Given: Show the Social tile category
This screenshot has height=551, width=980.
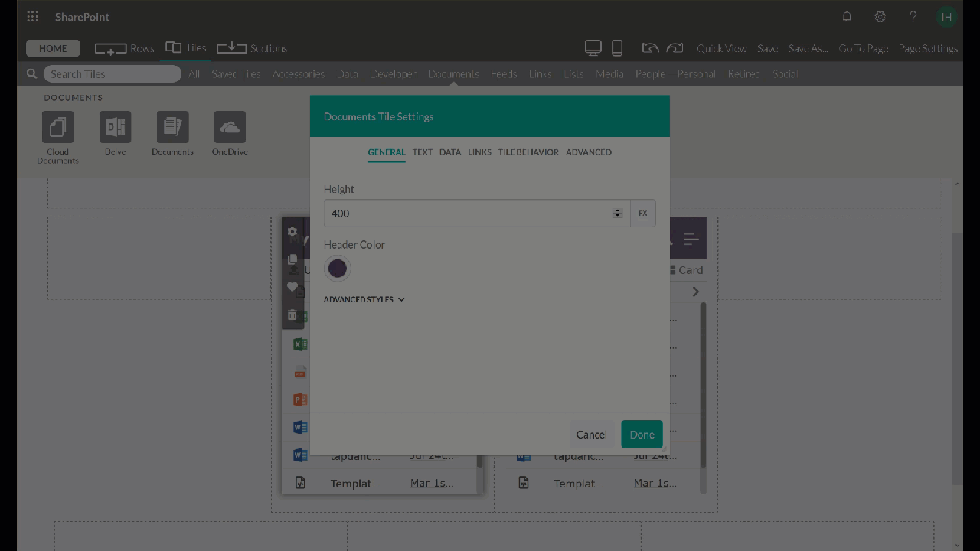Looking at the screenshot, I should pyautogui.click(x=785, y=74).
